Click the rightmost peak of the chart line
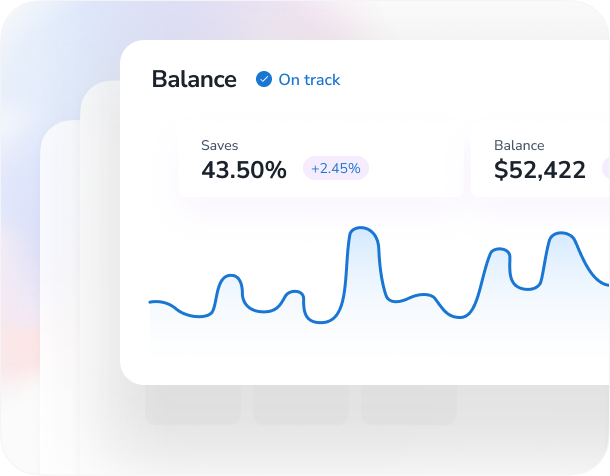Viewport: 610px width, 476px height. click(x=562, y=234)
